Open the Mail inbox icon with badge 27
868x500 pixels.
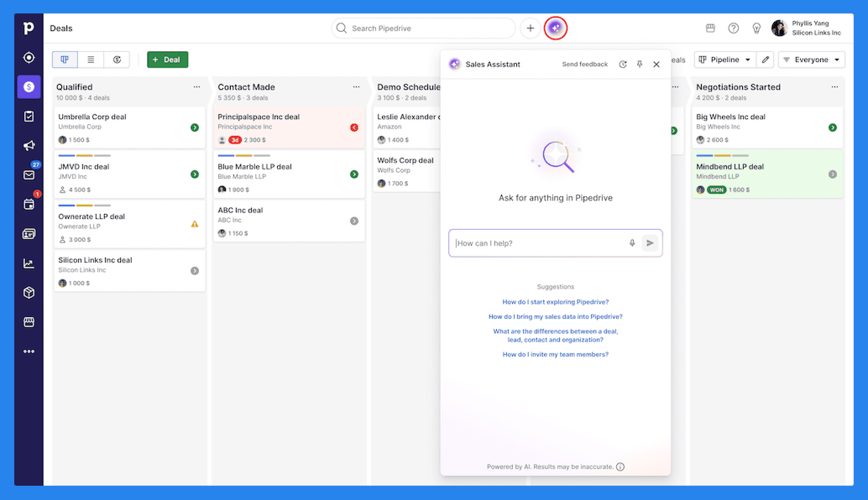coord(29,175)
